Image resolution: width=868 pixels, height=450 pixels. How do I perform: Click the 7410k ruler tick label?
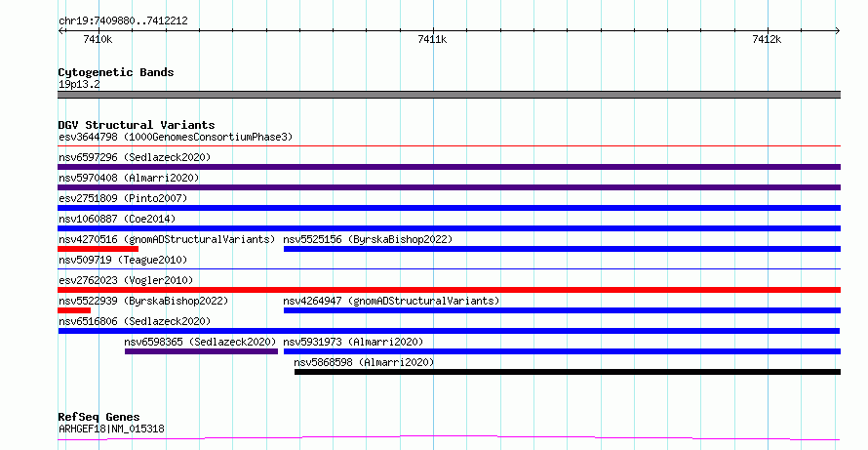(98, 39)
